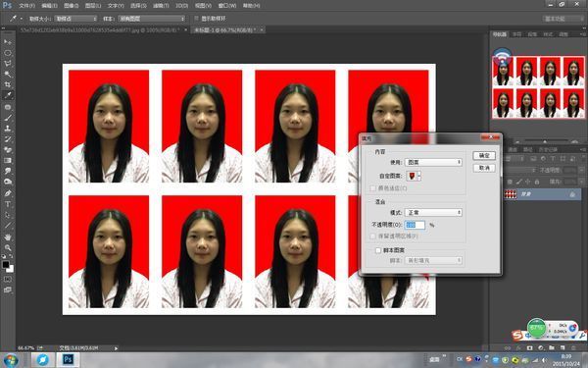Click the greyed-out 保留透明区域 checkbox
The image size is (588, 368).
click(x=372, y=237)
